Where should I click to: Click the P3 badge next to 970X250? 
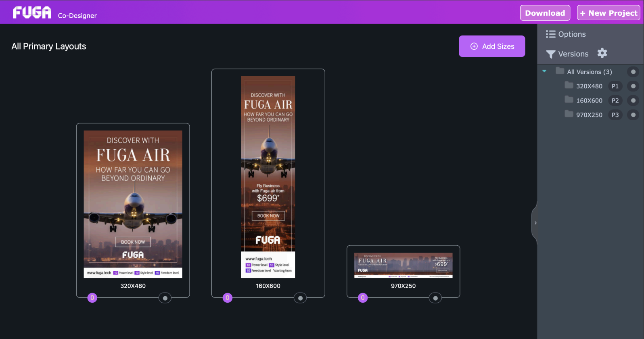coord(615,115)
